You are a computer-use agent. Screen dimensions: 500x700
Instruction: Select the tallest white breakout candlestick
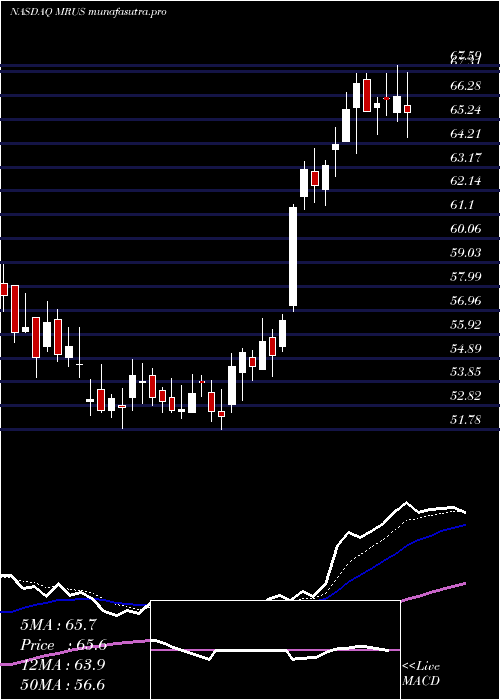(293, 258)
